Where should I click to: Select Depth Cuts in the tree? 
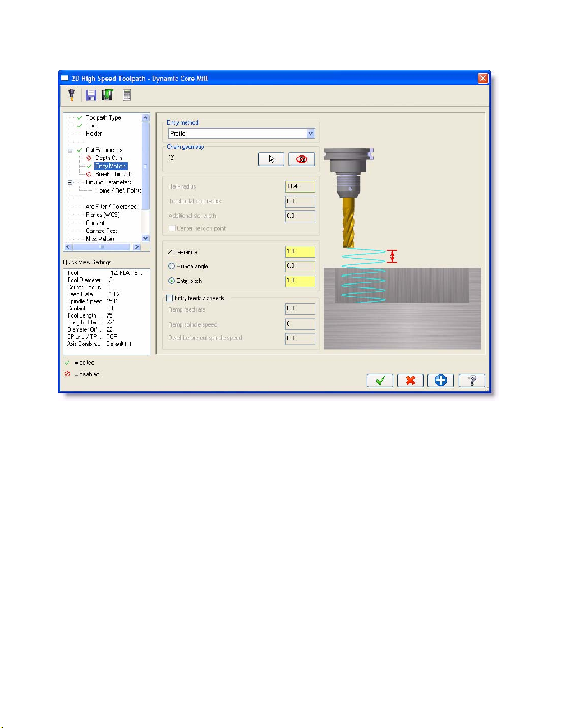pyautogui.click(x=108, y=158)
